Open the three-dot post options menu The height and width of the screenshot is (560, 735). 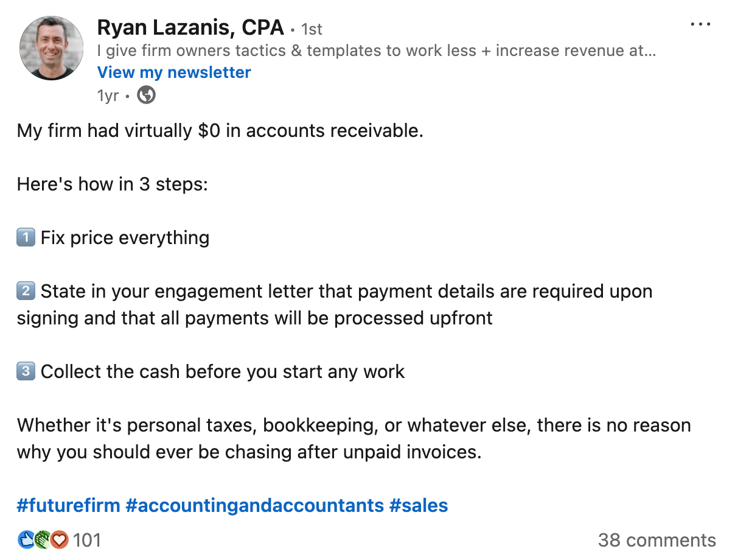(x=701, y=24)
